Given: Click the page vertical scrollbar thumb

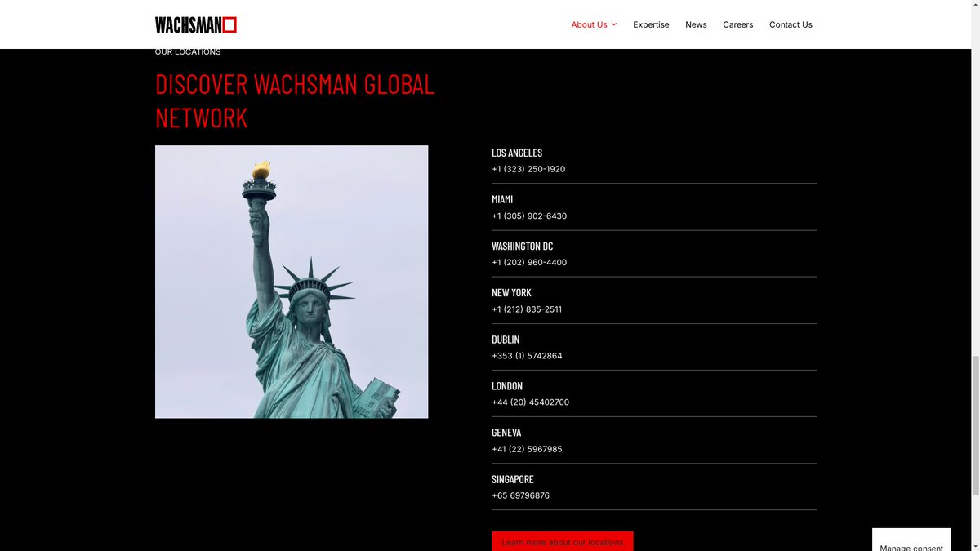Looking at the screenshot, I should tap(973, 426).
